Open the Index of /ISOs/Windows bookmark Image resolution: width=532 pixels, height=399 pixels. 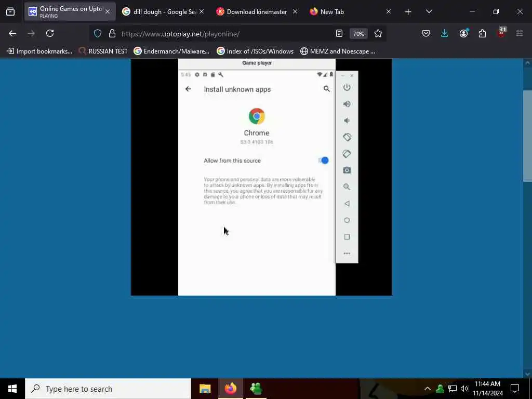(x=256, y=51)
